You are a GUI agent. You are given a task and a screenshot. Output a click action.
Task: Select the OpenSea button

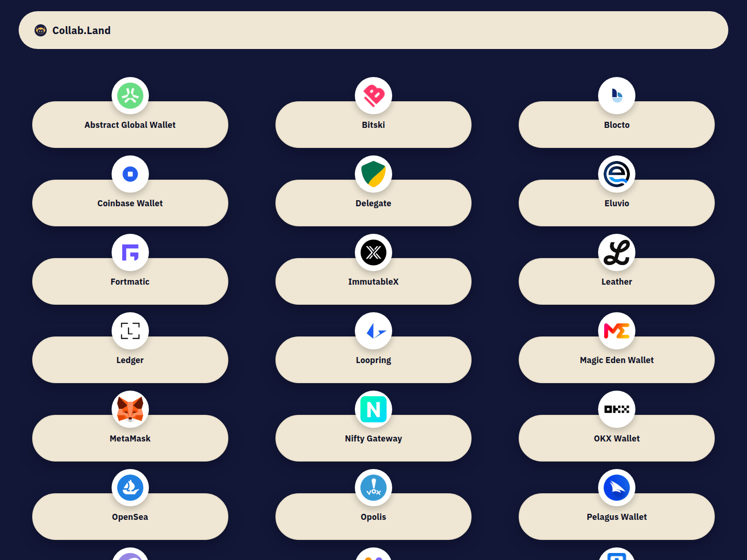tap(130, 517)
